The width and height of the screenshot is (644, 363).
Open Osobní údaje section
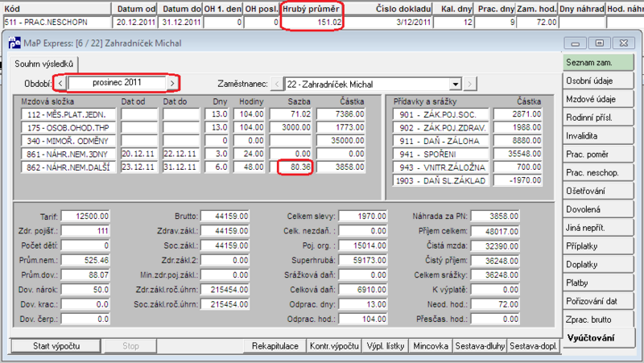pyautogui.click(x=598, y=81)
